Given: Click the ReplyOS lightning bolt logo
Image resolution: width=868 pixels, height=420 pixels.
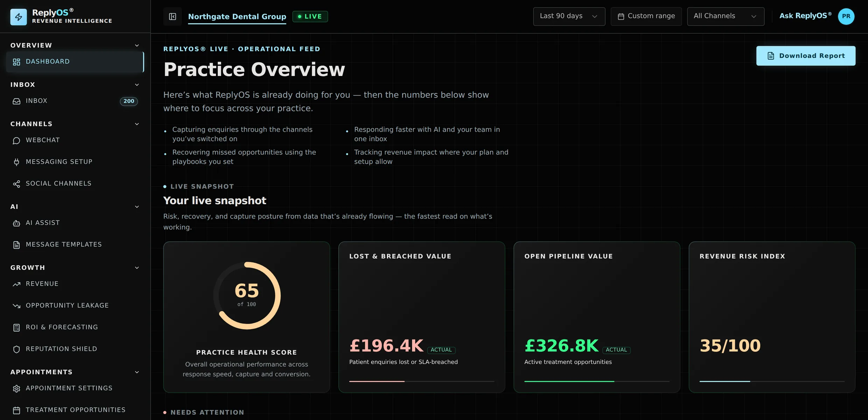Looking at the screenshot, I should pyautogui.click(x=19, y=17).
